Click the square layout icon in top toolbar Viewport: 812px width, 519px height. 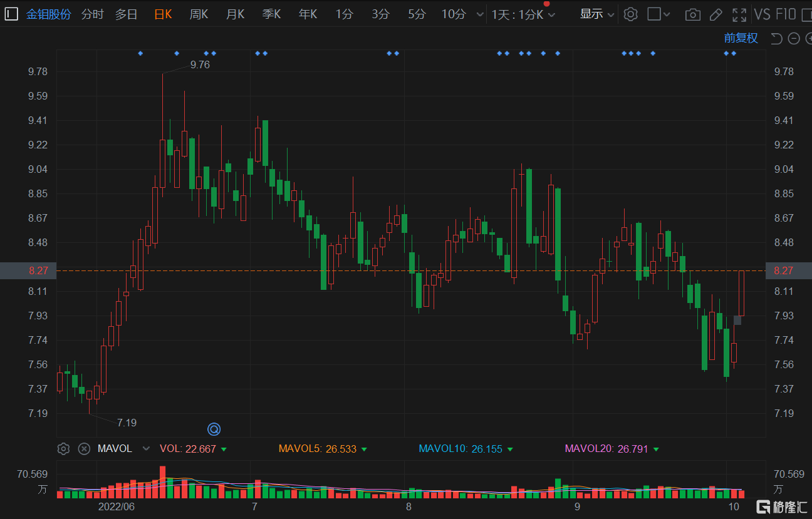[x=654, y=14]
